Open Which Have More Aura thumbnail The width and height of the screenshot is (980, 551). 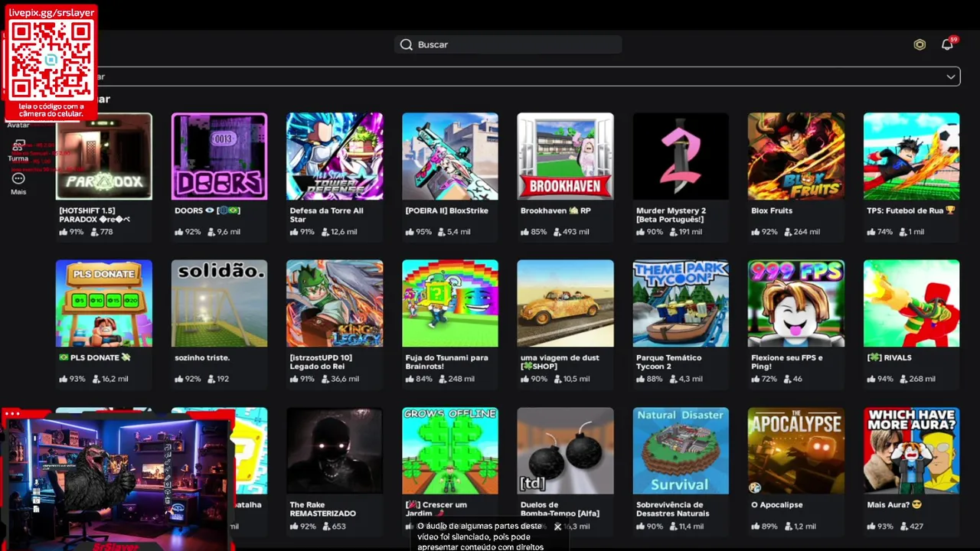point(911,451)
